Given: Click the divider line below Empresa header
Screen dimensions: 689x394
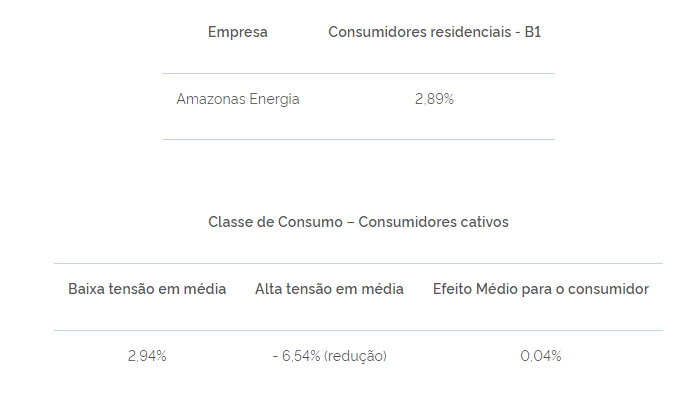Looking at the screenshot, I should pos(358,73).
